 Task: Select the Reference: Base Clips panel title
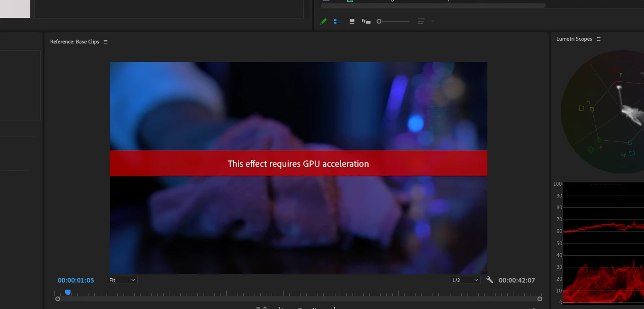[75, 42]
